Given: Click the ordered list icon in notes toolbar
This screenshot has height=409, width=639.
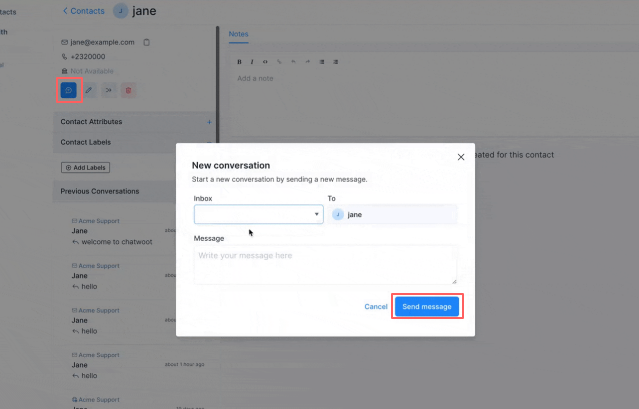Looking at the screenshot, I should [x=335, y=62].
